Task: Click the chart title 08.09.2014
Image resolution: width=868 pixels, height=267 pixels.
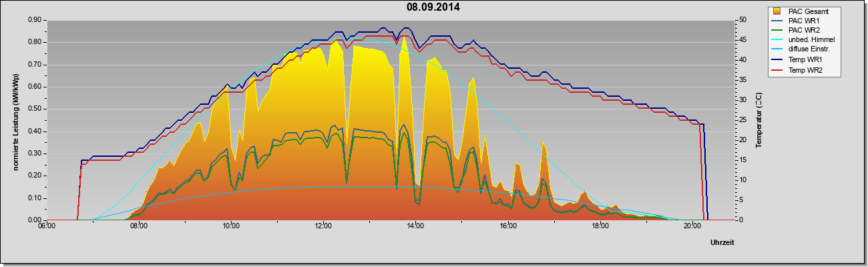Action: (x=433, y=7)
